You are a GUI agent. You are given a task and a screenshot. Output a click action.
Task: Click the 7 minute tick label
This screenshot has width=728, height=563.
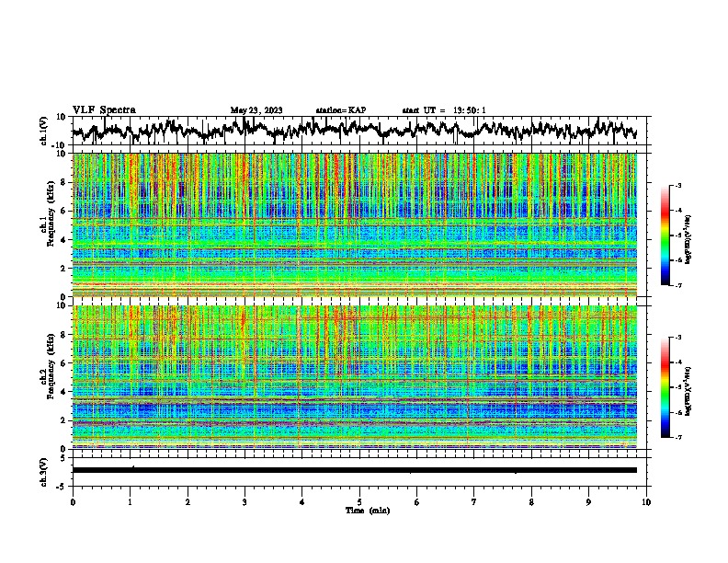(474, 502)
